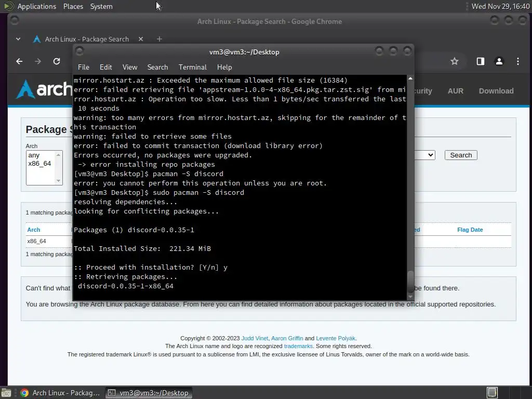Open the Terminal menu
This screenshot has width=532, height=399.
[192, 67]
